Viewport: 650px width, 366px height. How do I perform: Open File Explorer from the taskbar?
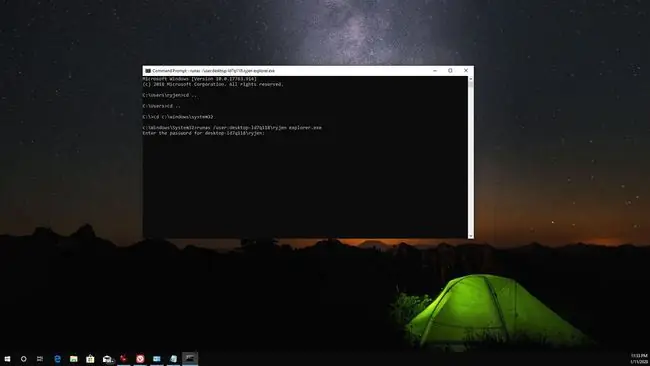pos(74,359)
